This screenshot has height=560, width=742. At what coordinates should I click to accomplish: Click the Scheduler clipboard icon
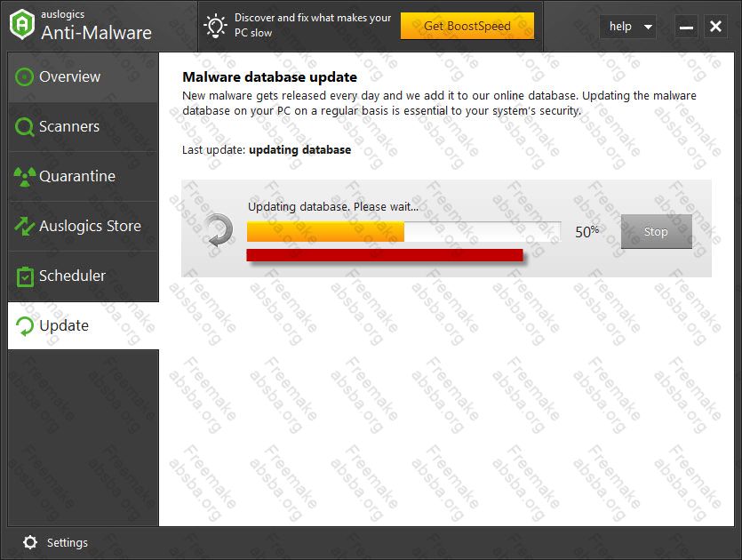25,276
